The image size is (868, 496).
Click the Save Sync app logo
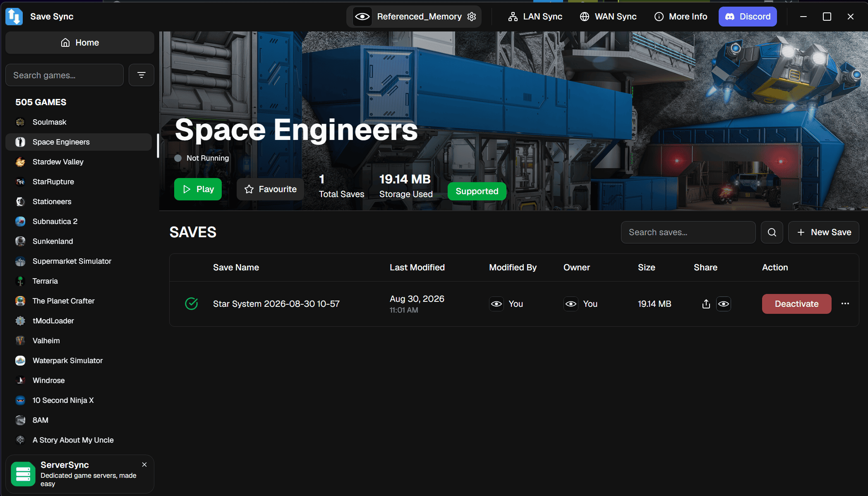point(14,17)
